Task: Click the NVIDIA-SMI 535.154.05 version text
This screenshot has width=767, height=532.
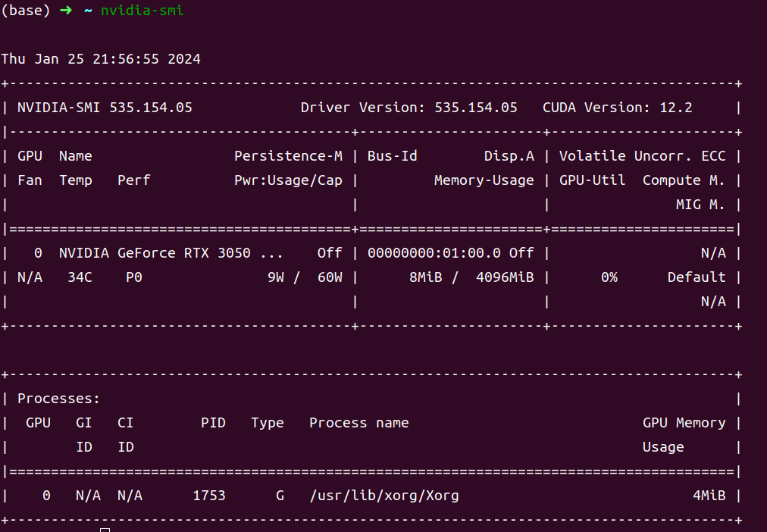Action: pyautogui.click(x=105, y=108)
